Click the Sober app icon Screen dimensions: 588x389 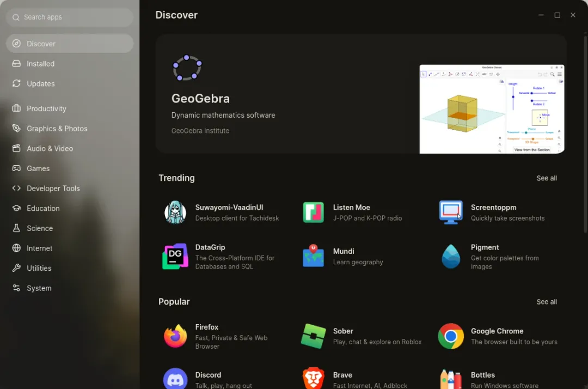tap(313, 336)
